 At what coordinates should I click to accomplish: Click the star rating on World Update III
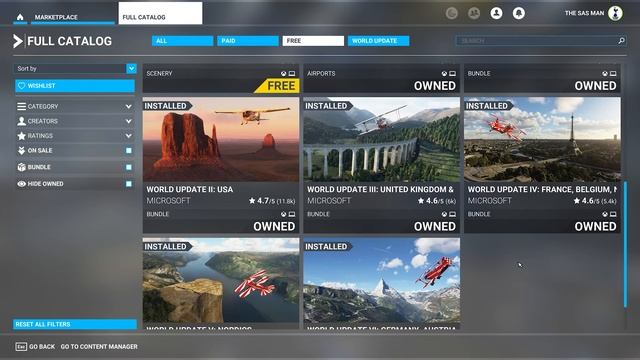point(437,201)
